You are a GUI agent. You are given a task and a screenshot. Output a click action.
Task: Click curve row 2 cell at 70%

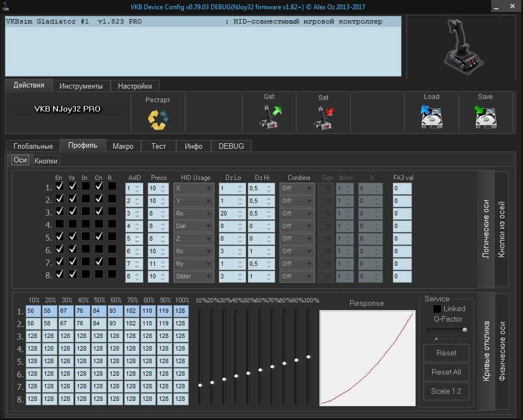pos(132,324)
